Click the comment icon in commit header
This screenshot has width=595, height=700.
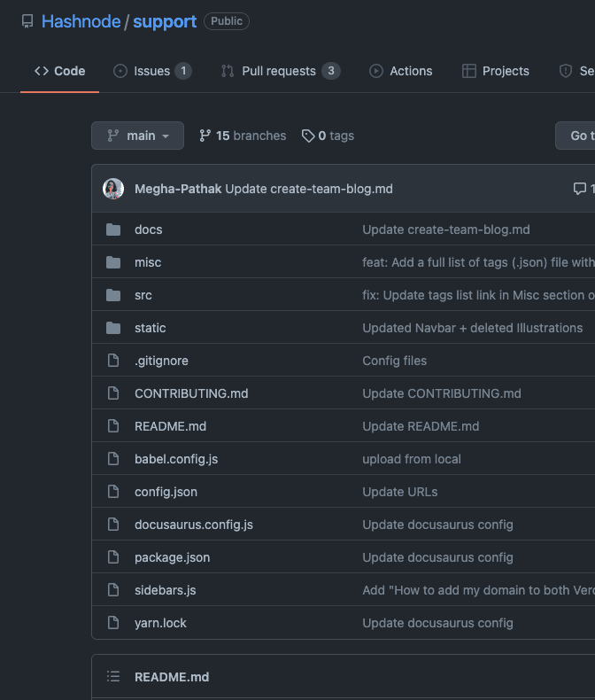point(579,189)
